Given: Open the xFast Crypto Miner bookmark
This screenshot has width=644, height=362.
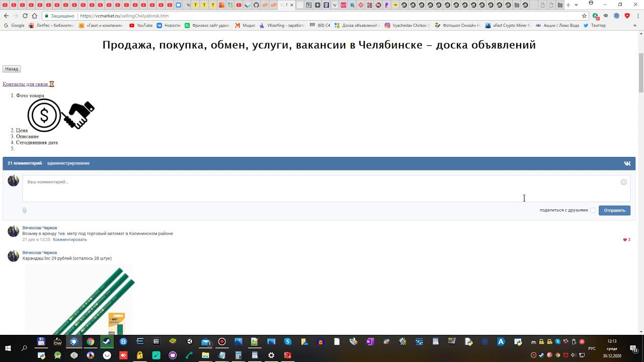Looking at the screenshot, I should (x=508, y=25).
